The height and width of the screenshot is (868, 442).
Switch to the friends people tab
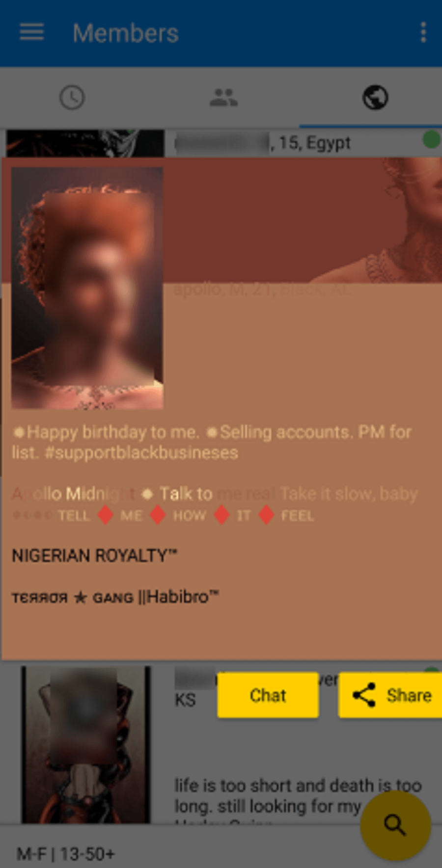(x=223, y=97)
